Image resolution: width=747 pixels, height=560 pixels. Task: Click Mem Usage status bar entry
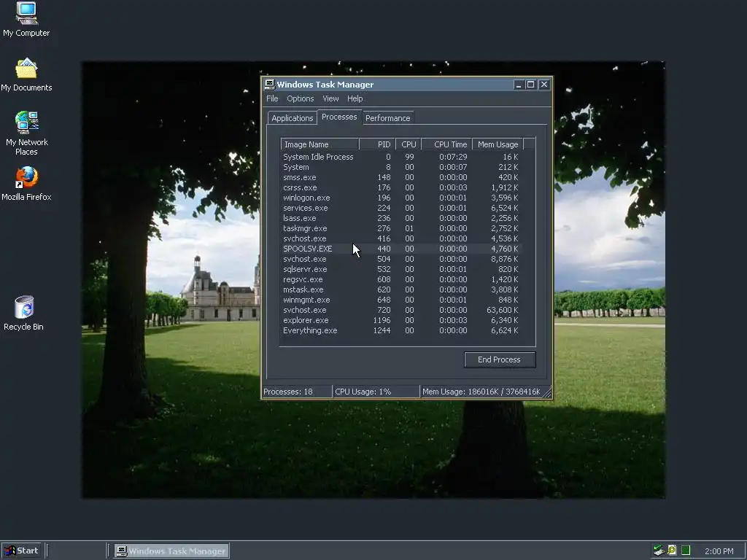(481, 392)
